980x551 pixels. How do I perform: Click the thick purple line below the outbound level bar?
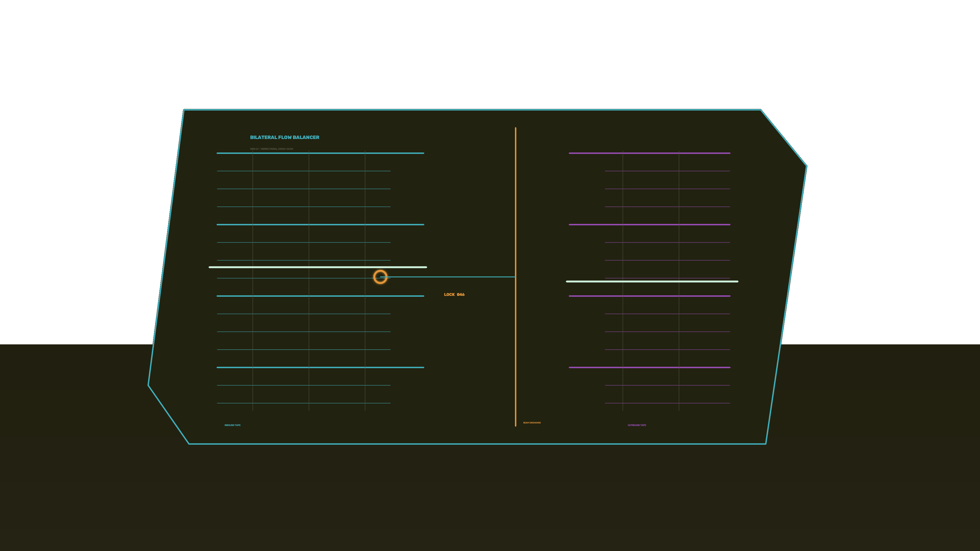coord(650,296)
